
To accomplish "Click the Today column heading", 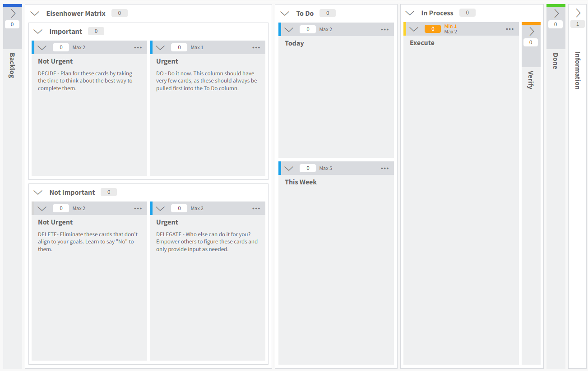I will pos(294,43).
